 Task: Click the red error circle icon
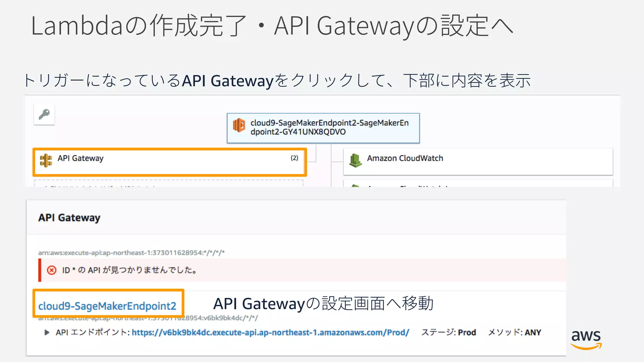52,270
